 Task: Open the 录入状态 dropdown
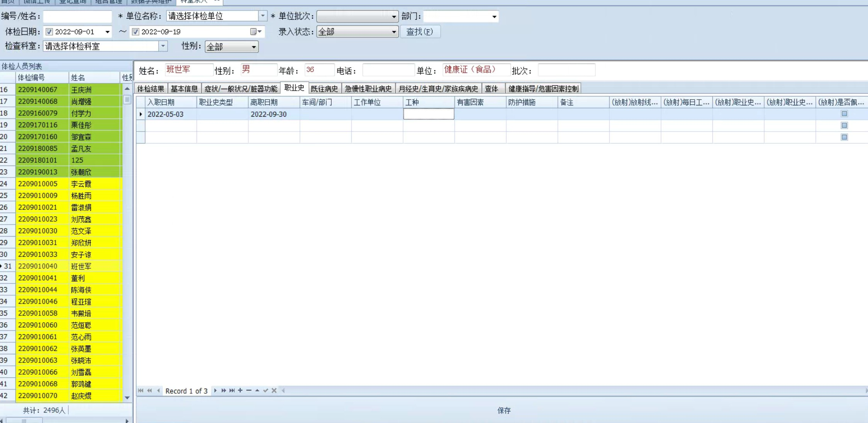click(393, 32)
